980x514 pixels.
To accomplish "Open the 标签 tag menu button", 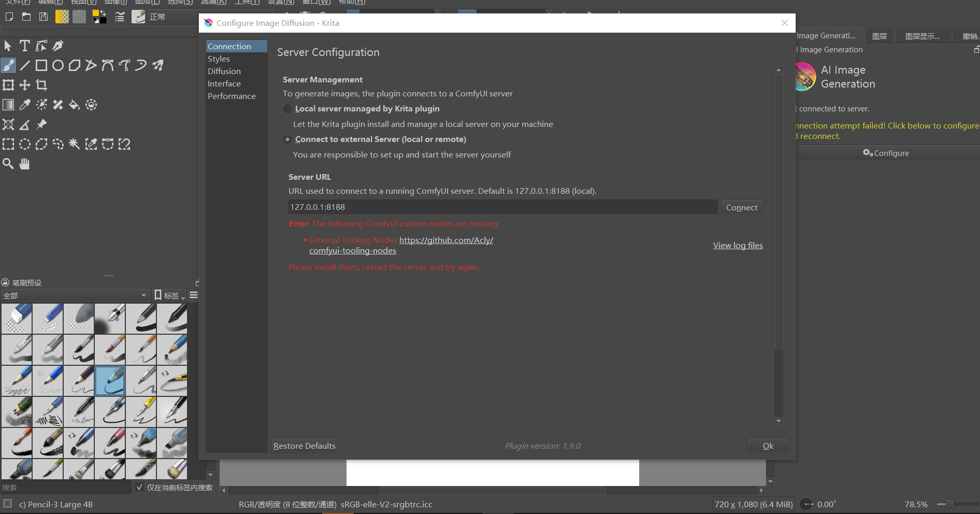I will (170, 295).
